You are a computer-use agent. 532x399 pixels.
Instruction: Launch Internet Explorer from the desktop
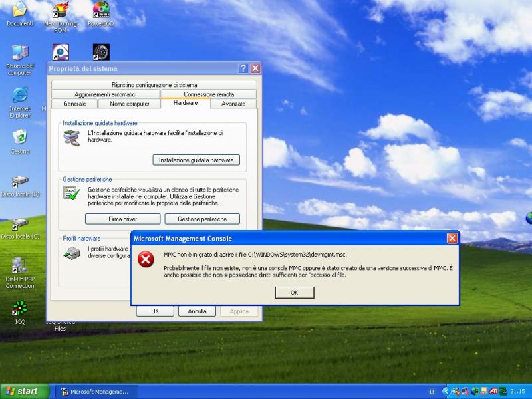tap(20, 102)
